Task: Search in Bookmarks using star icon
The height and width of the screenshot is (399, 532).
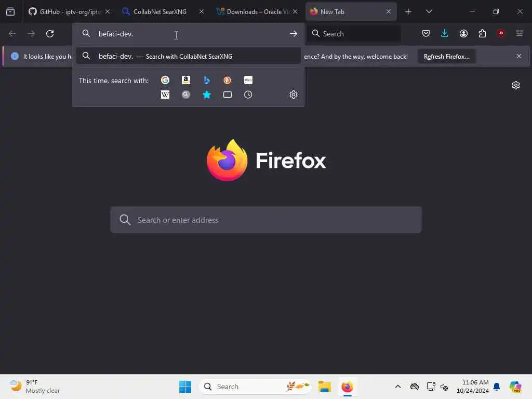Action: click(207, 95)
